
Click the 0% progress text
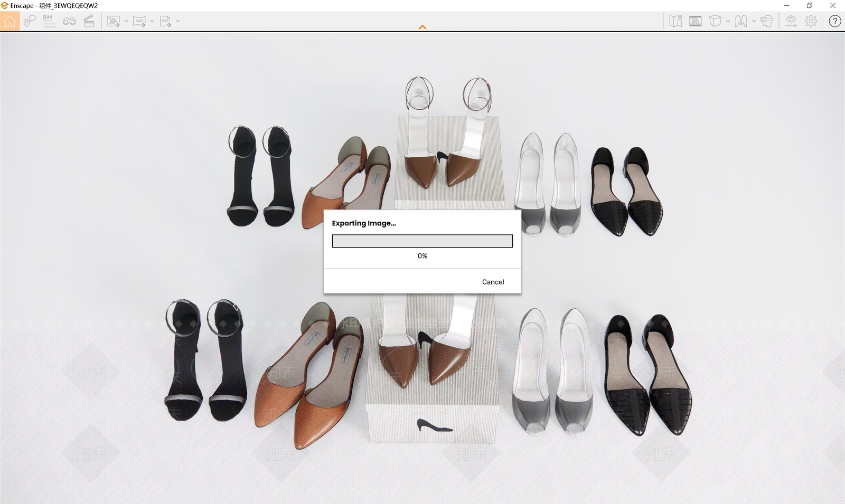pos(422,256)
